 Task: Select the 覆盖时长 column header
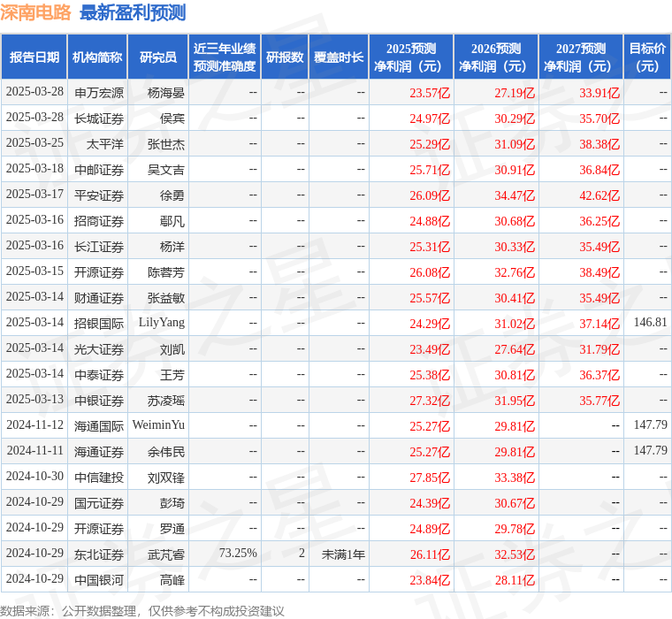339,57
